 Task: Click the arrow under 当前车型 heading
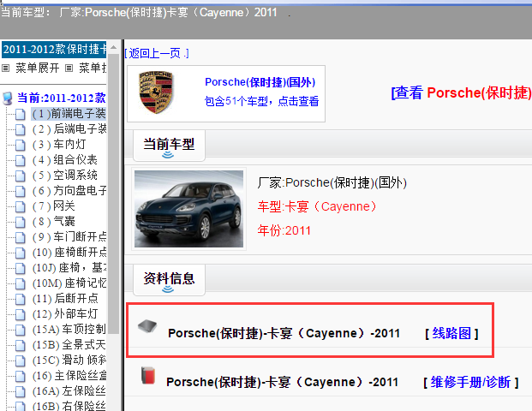(x=168, y=155)
